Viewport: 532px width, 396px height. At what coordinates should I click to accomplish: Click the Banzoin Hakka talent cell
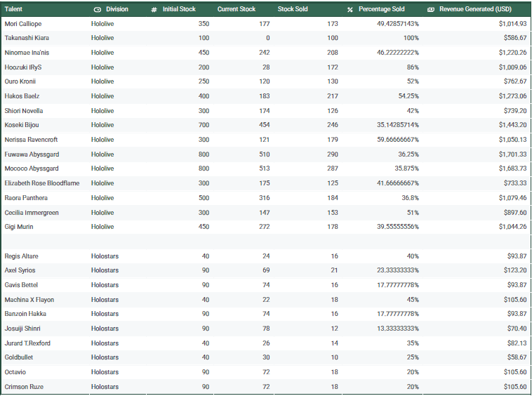coord(25,314)
